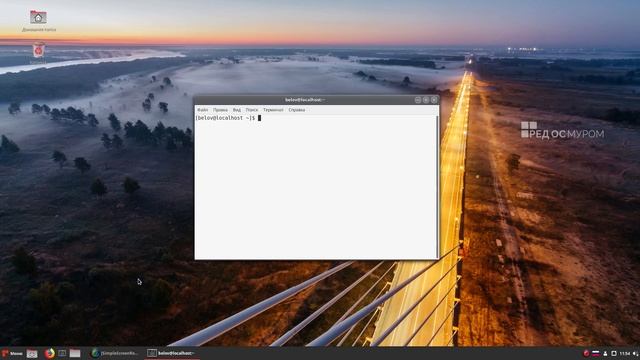This screenshot has height=360, width=640.
Task: Open the Вид menu in the terminal
Action: pos(237,110)
